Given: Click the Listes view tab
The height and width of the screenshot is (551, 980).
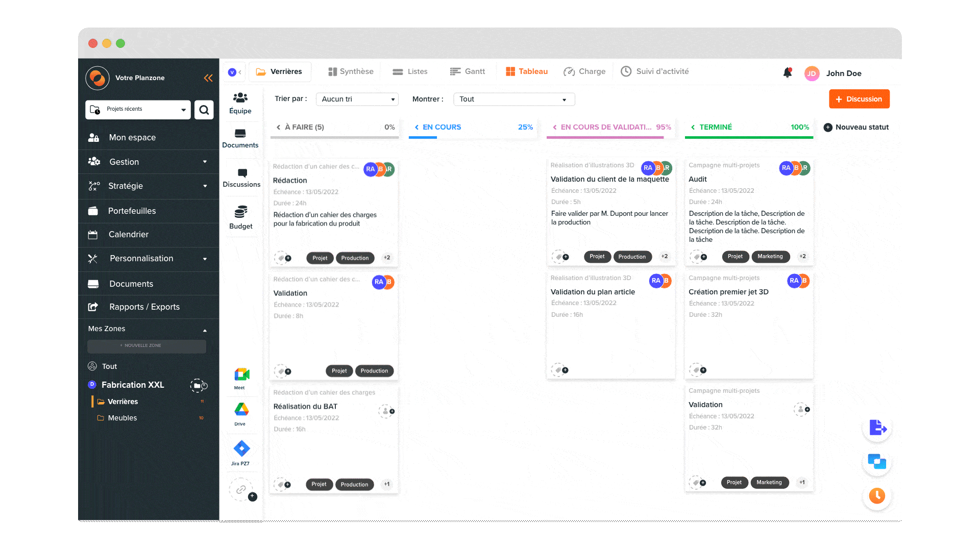Looking at the screenshot, I should (411, 71).
